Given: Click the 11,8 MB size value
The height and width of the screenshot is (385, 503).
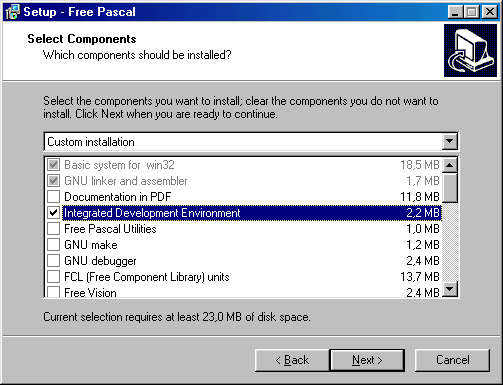Looking at the screenshot, I should 420,197.
